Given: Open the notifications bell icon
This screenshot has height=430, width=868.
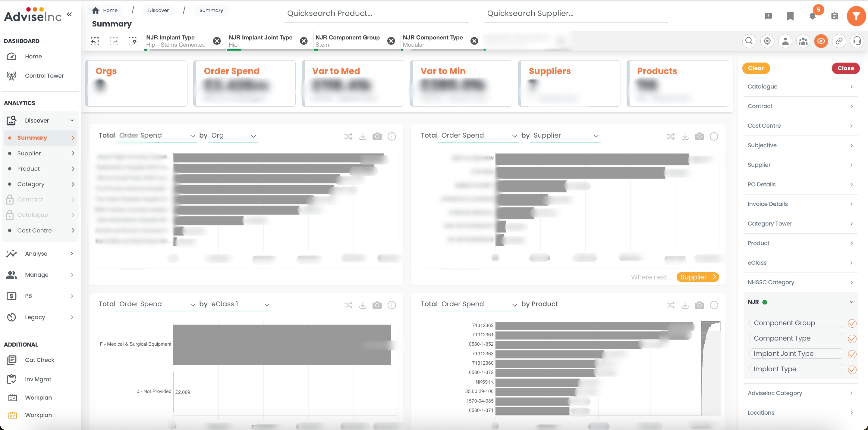Looking at the screenshot, I should (x=813, y=16).
